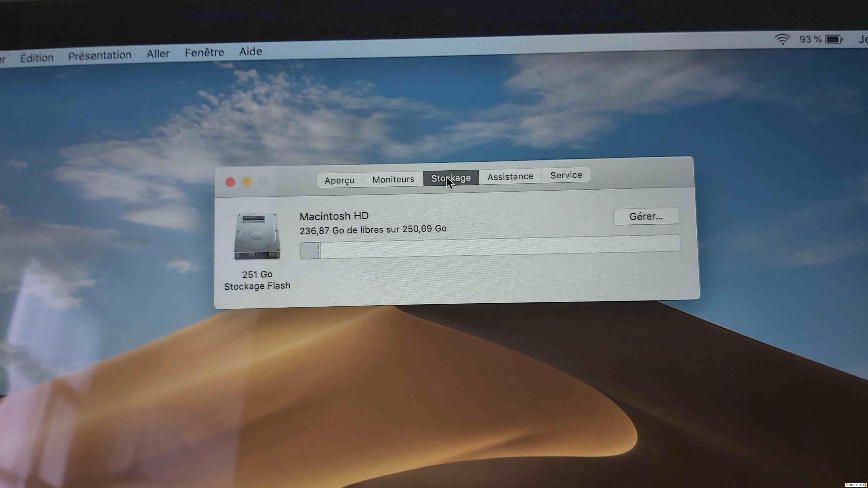The image size is (868, 488).
Task: Click the storage usage bar
Action: coord(490,247)
